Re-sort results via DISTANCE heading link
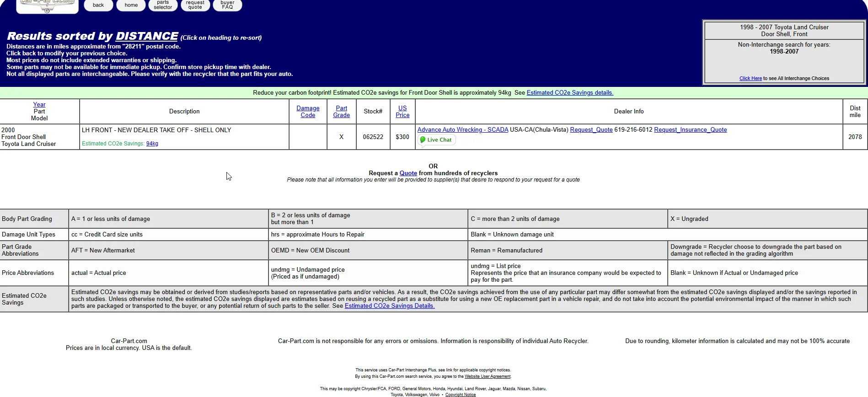This screenshot has height=397, width=868. (147, 36)
